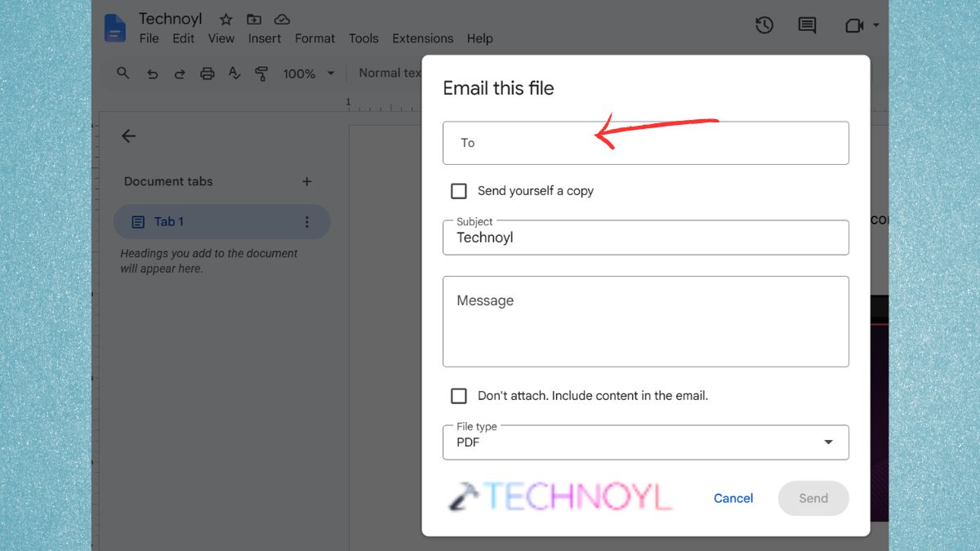Click the spelling check icon
Viewport: 980px width, 551px height.
[234, 73]
